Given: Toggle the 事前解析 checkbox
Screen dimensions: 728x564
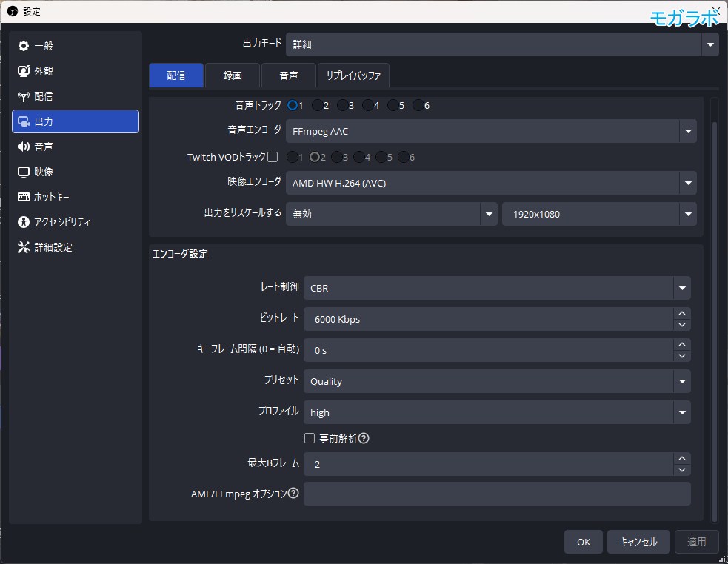Looking at the screenshot, I should pyautogui.click(x=310, y=438).
